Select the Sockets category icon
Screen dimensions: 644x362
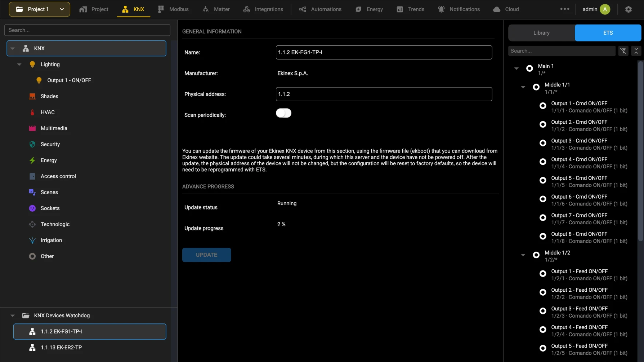tap(32, 208)
